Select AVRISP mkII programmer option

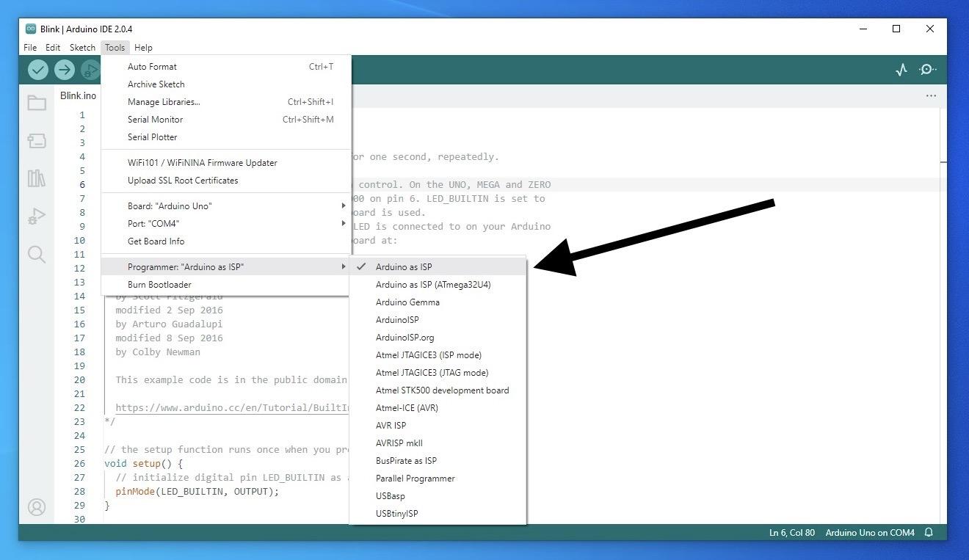coord(399,443)
